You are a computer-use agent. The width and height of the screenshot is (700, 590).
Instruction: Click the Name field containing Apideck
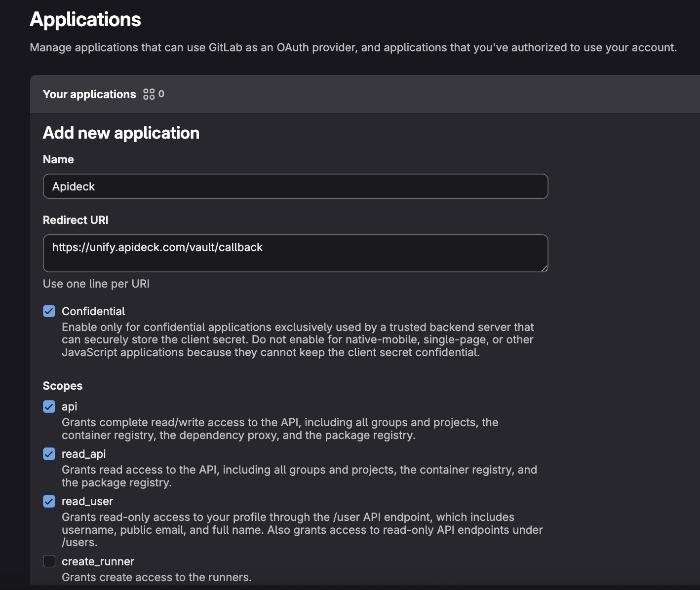(295, 186)
